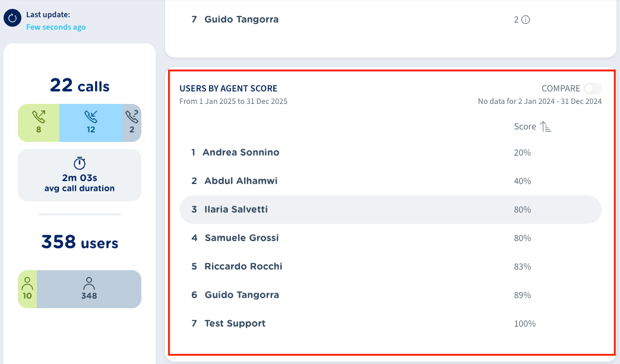Click the Score column header
The height and width of the screenshot is (364, 620).
click(525, 126)
